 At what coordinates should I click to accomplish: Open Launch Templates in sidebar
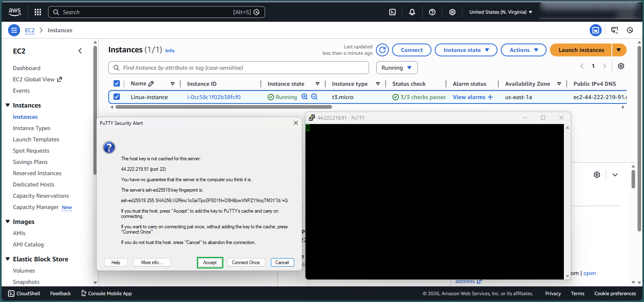pyautogui.click(x=36, y=139)
